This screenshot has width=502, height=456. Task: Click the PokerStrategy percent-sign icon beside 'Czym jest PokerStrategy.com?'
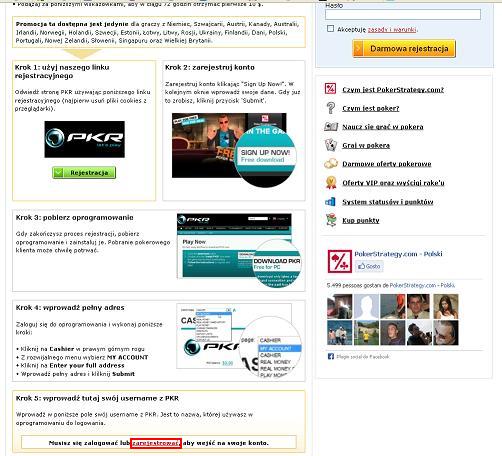click(x=330, y=89)
